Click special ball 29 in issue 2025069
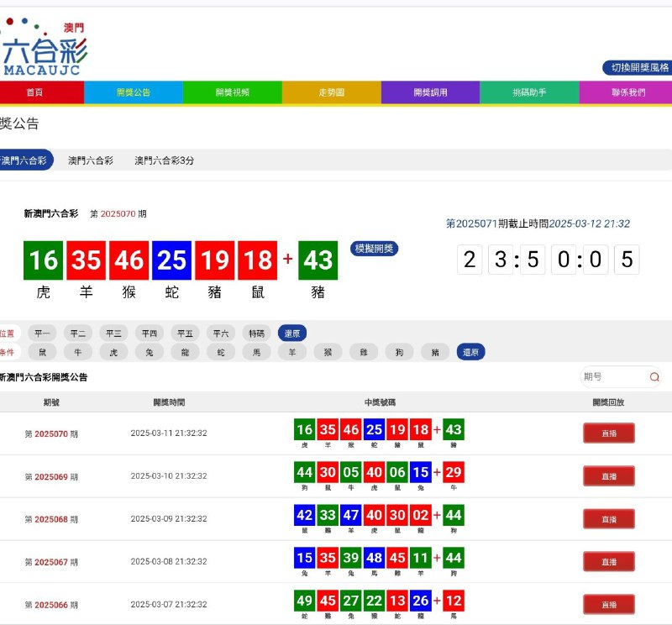672x625 pixels. tap(454, 472)
